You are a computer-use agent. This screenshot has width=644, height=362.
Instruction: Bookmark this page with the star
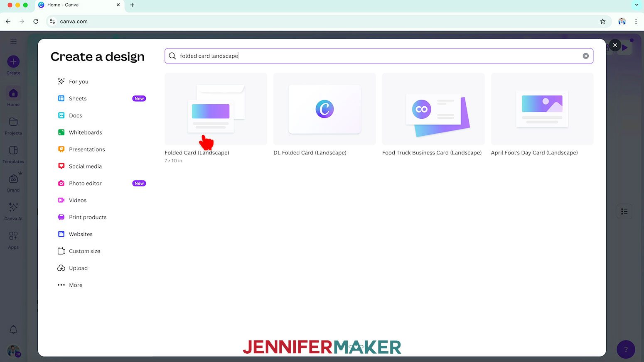click(602, 22)
